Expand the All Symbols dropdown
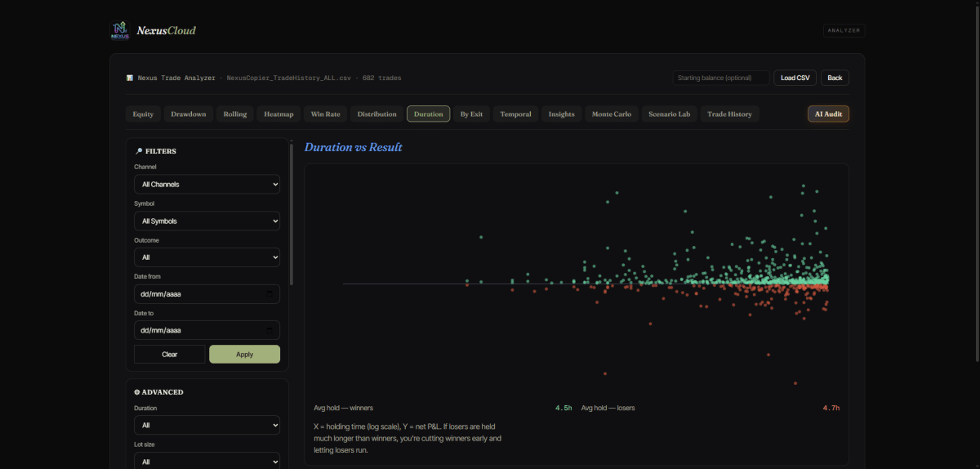This screenshot has width=980, height=469. (x=207, y=221)
